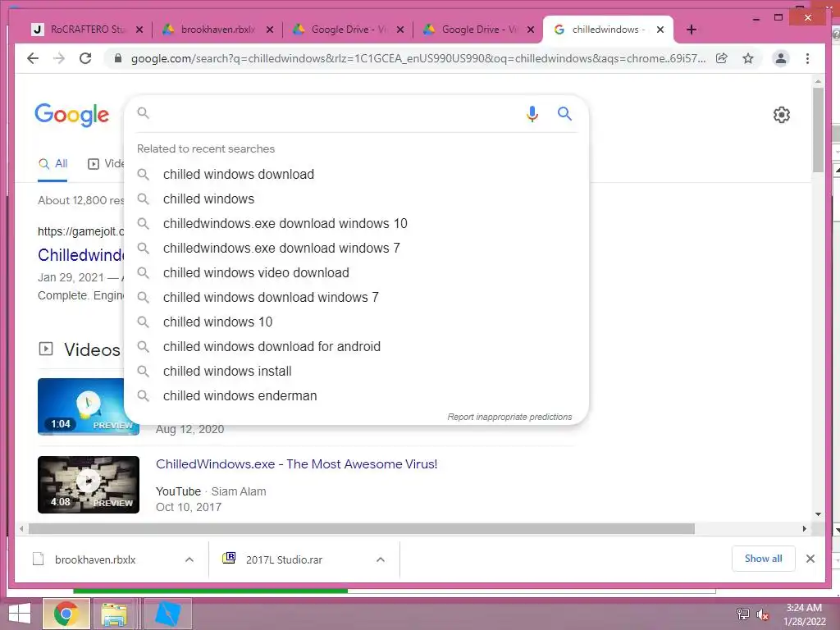The width and height of the screenshot is (840, 630).
Task: Click the voice search microphone icon
Action: pos(532,113)
